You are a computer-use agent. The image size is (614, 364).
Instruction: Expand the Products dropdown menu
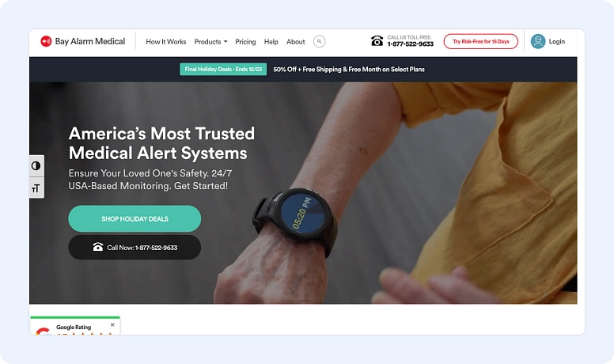[x=210, y=41]
